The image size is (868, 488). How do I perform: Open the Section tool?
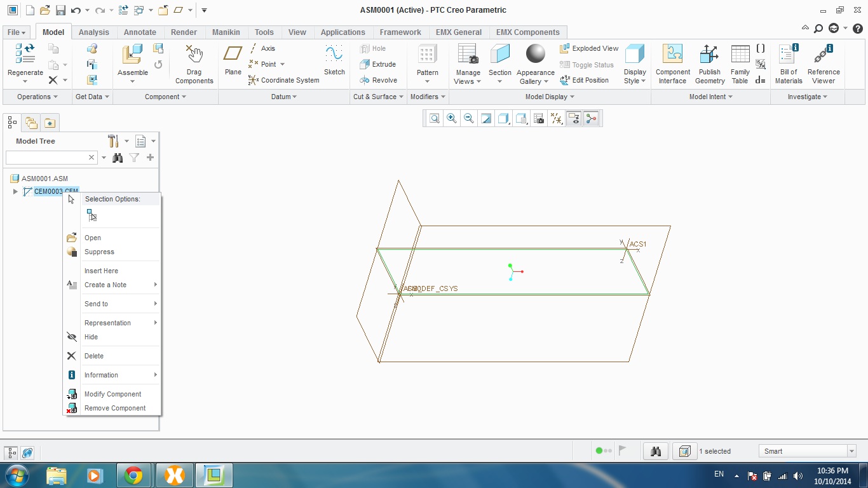tap(500, 64)
